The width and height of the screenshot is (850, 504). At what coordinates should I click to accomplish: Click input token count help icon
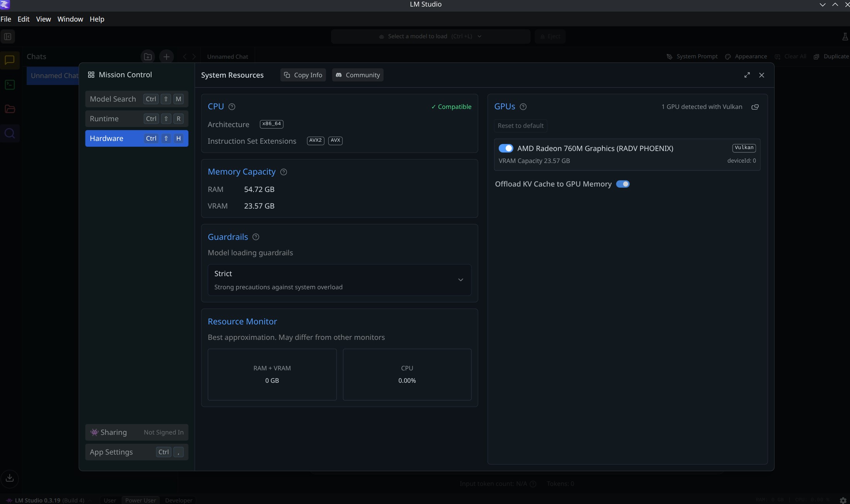[533, 484]
